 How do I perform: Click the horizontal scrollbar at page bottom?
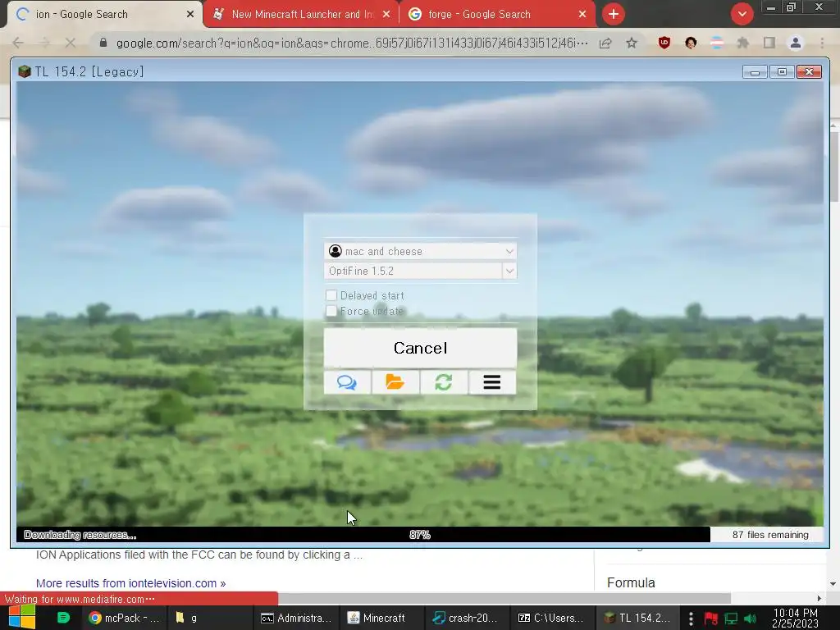[504, 598]
